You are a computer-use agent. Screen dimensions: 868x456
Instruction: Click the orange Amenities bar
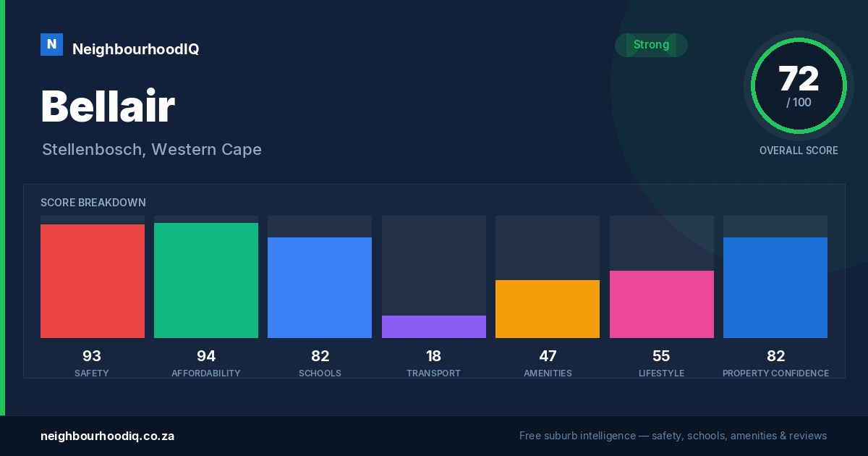click(548, 309)
